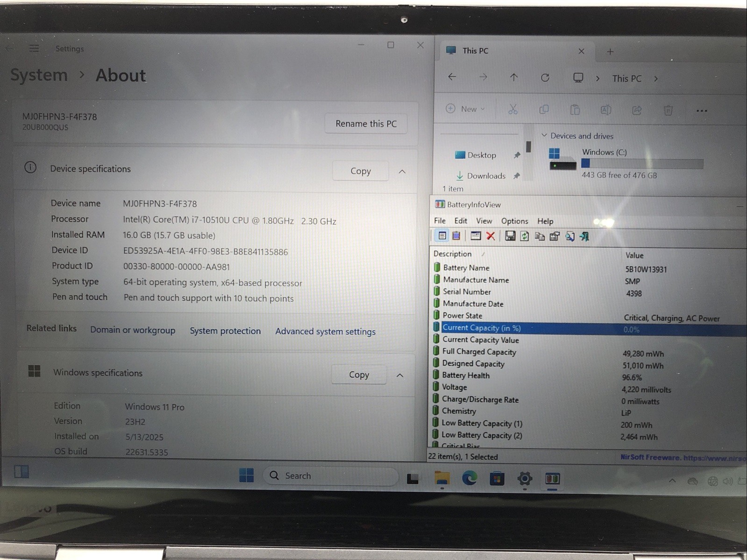Open File Explorer folder icon on the taskbar
Image resolution: width=747 pixels, height=560 pixels.
point(442,478)
